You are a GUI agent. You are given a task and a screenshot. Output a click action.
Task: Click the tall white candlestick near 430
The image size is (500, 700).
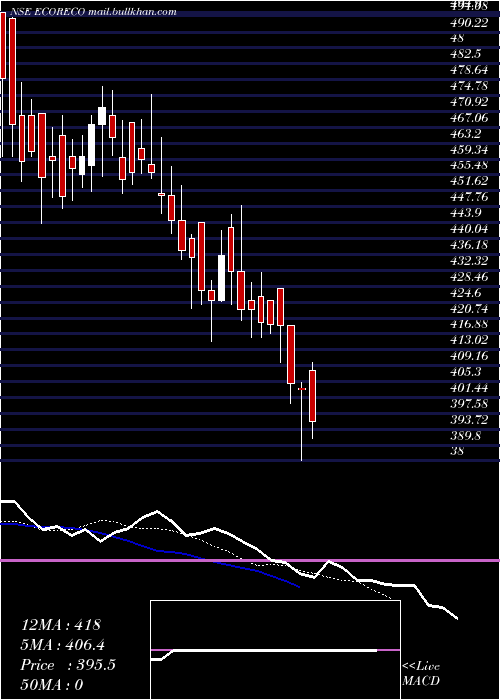pyautogui.click(x=221, y=278)
